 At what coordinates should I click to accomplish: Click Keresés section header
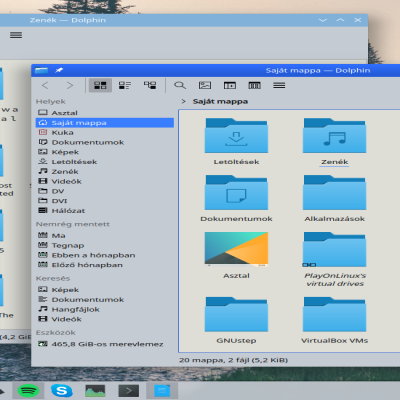53,278
